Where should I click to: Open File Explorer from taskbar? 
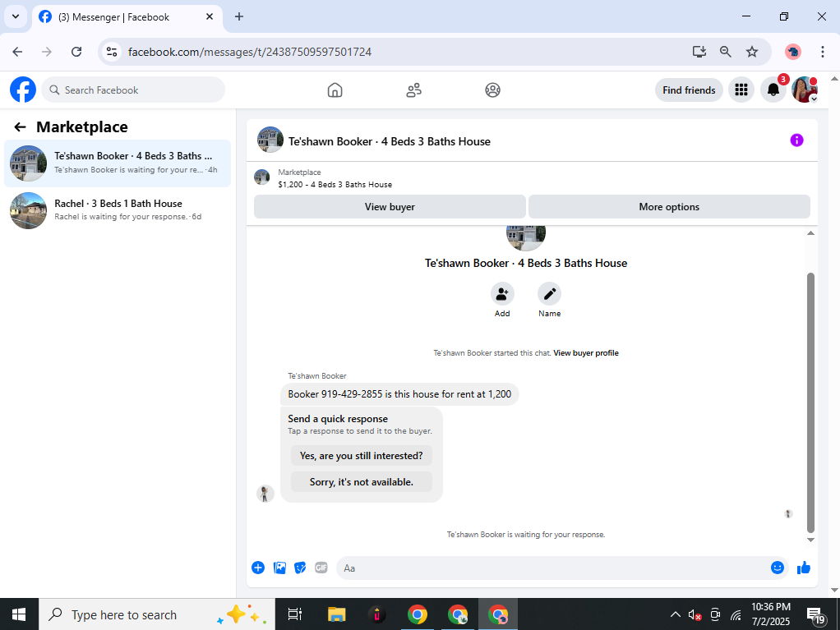(336, 614)
